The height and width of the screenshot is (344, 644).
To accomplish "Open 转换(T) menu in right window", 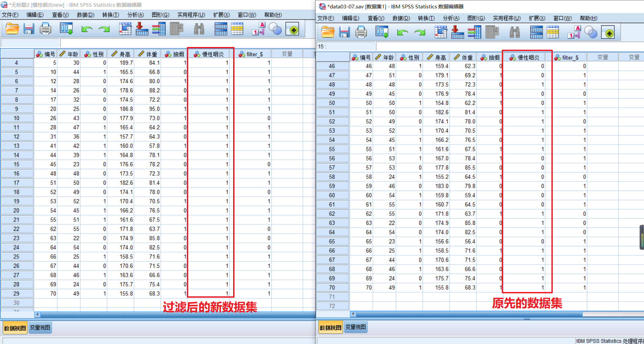I will [426, 18].
